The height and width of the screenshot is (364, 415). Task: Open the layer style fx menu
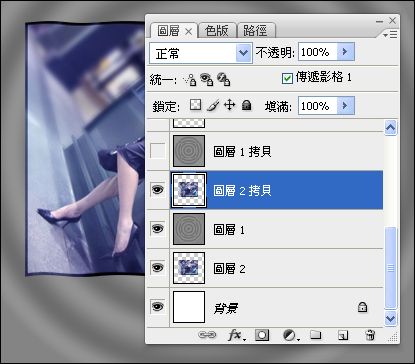(237, 335)
